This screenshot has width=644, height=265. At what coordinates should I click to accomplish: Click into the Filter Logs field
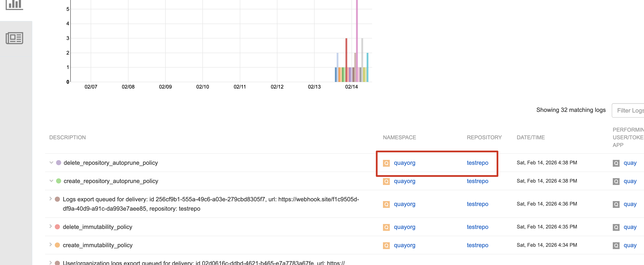tap(629, 110)
